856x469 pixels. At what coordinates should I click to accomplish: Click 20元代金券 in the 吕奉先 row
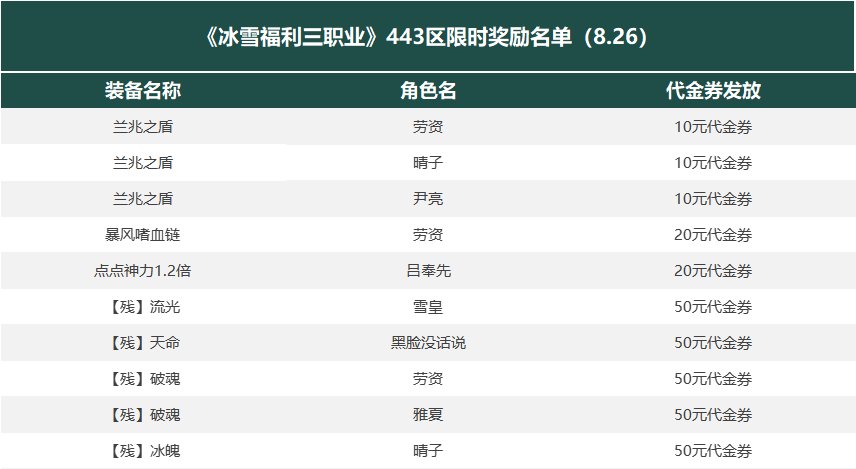click(x=713, y=271)
